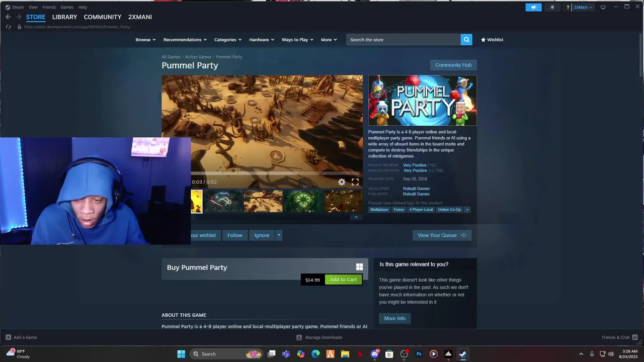Open the Games menu
The width and height of the screenshot is (644, 362).
tap(67, 7)
